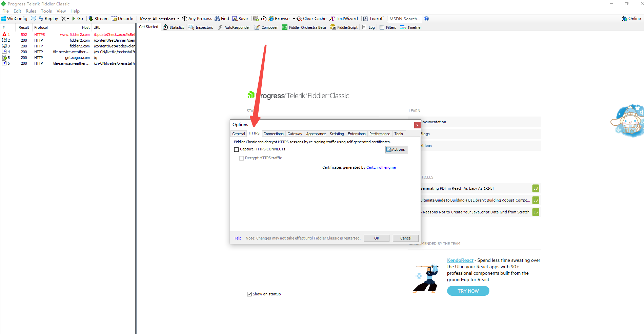Select the Gateway tab in Options
This screenshot has width=644, height=334.
pos(295,134)
